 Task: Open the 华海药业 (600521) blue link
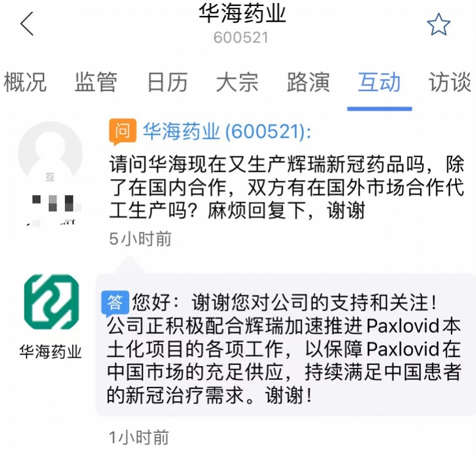click(x=227, y=131)
